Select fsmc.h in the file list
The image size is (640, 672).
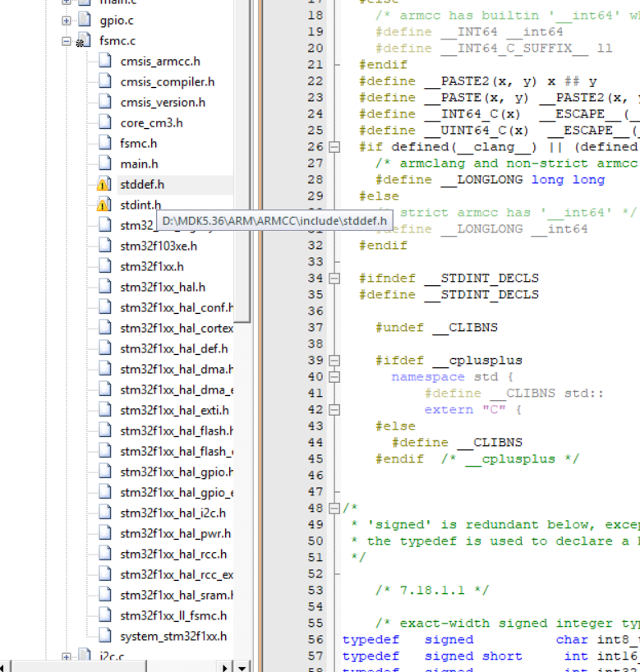click(139, 144)
